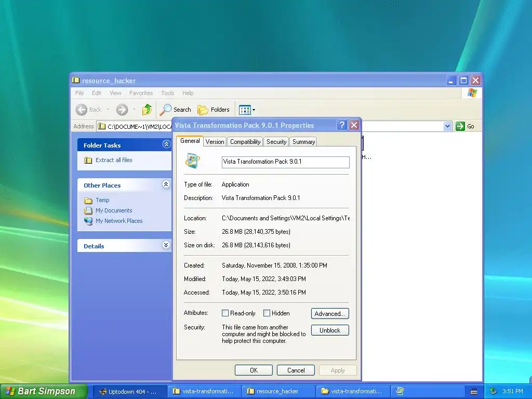Click the Back arrow in resource_hacker window

82,110
